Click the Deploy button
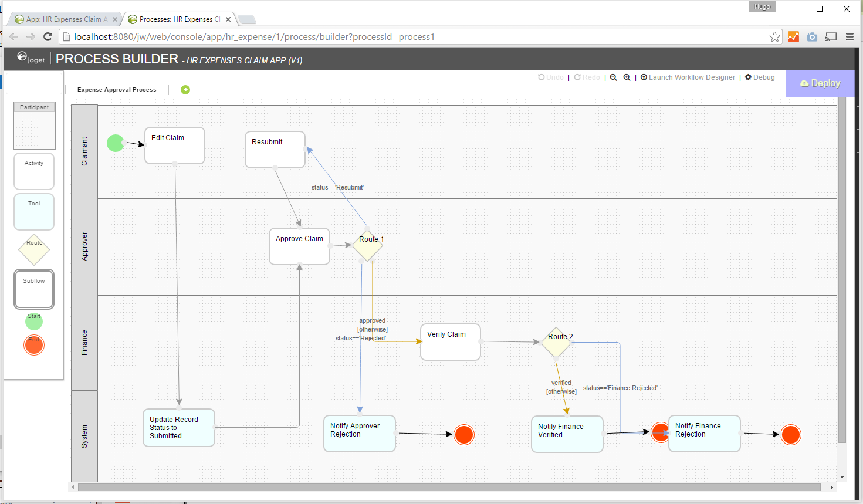Screen dimensions: 863x504 click(x=820, y=83)
